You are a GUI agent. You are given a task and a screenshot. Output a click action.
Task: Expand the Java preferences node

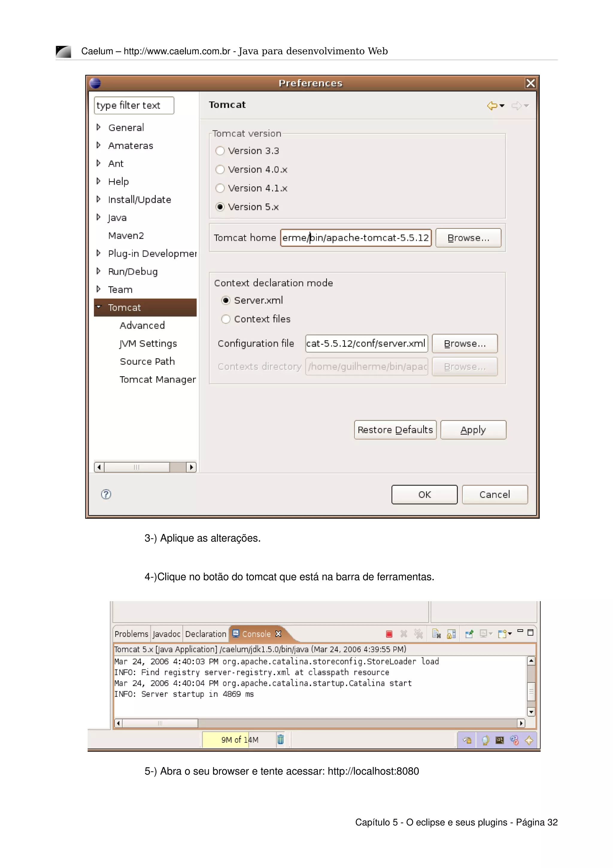point(98,217)
